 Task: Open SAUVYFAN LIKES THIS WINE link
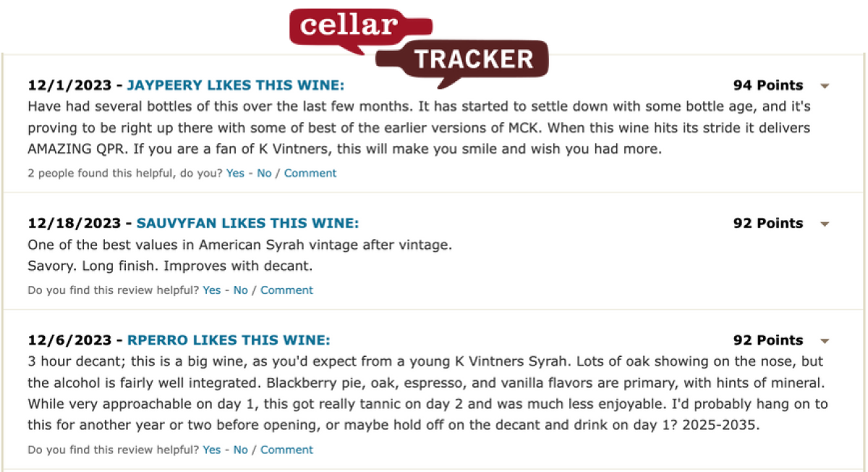247,223
